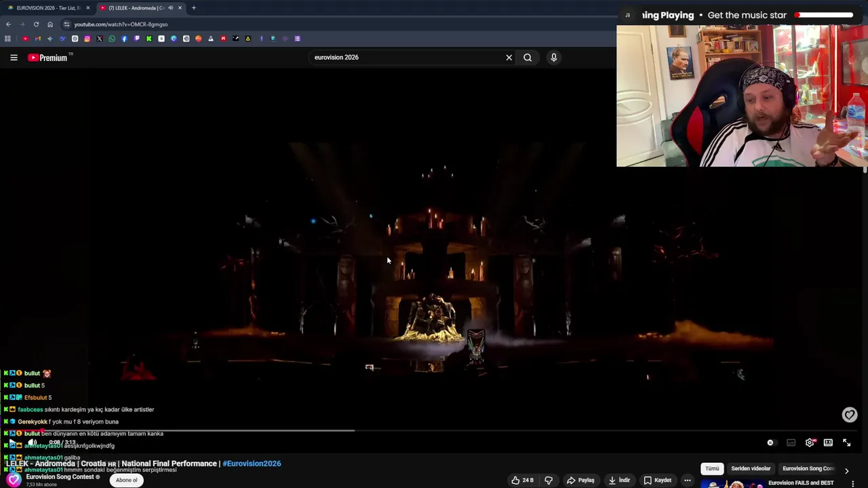Click the 0:08 / 3:13 time display

[x=62, y=443]
